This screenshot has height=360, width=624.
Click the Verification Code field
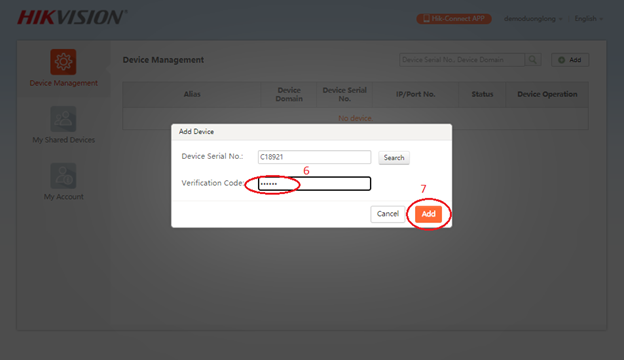(x=314, y=183)
